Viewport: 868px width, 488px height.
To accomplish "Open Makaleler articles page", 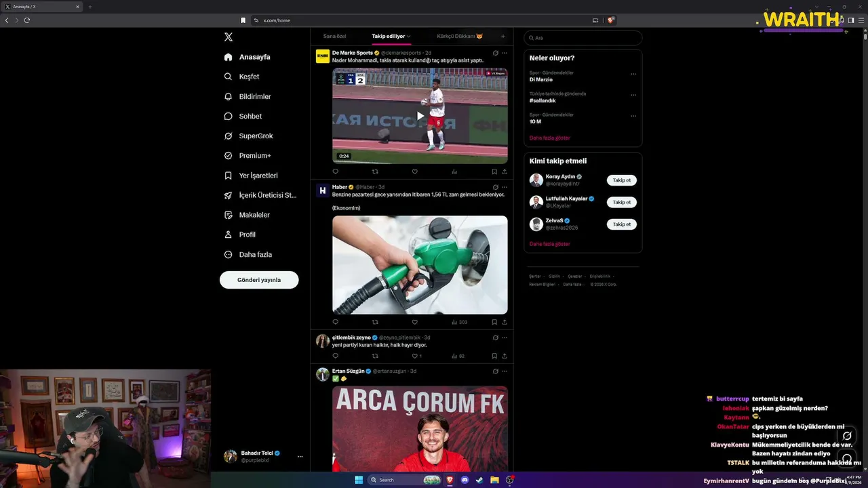I will (x=247, y=215).
